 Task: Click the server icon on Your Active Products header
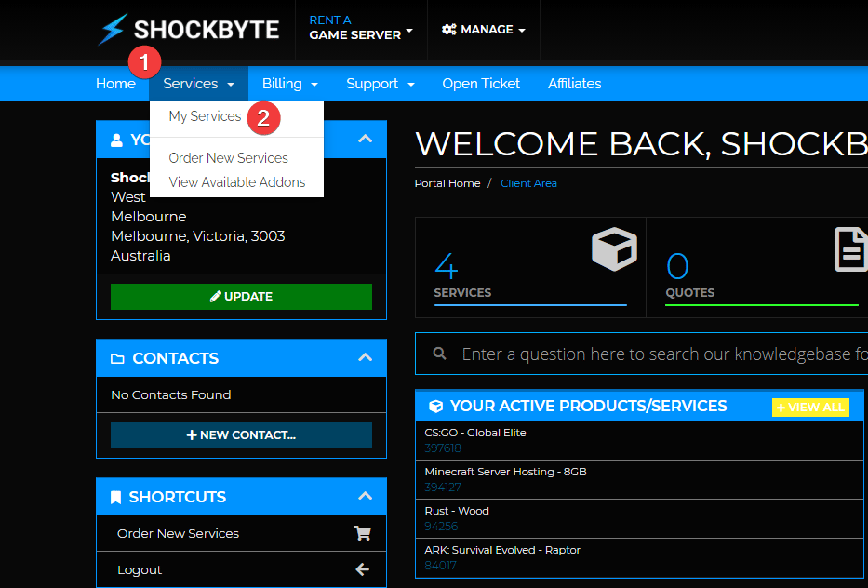click(x=435, y=406)
